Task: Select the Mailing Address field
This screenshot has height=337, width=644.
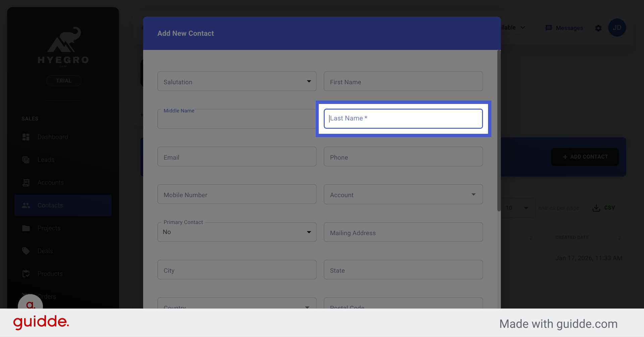Action: click(403, 232)
